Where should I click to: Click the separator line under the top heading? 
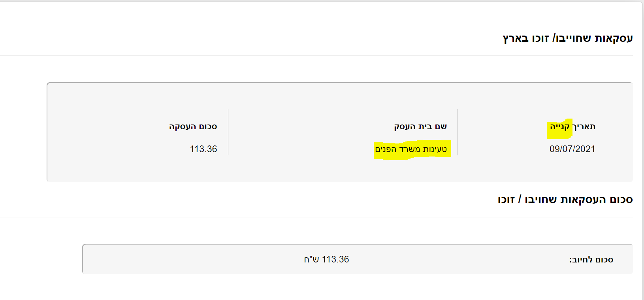[x=316, y=55]
